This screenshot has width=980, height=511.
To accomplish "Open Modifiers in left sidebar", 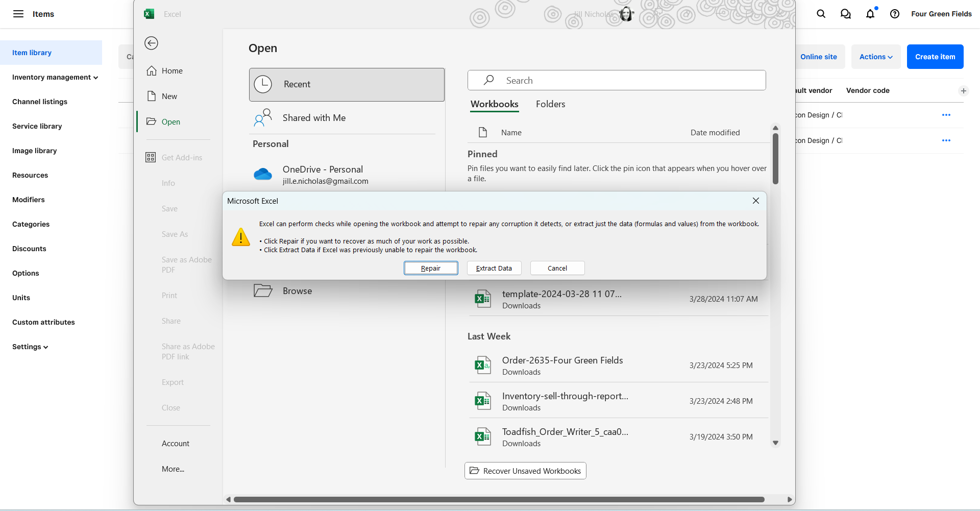I will coord(29,200).
